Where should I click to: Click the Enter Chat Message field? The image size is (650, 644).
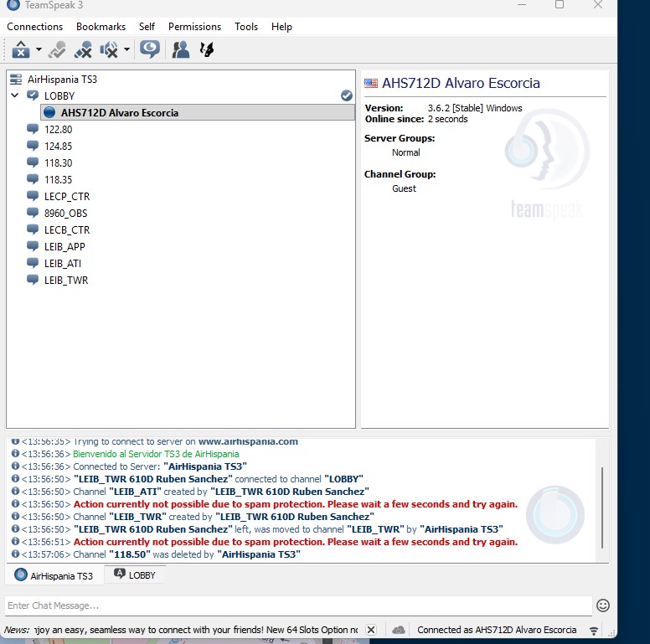297,605
